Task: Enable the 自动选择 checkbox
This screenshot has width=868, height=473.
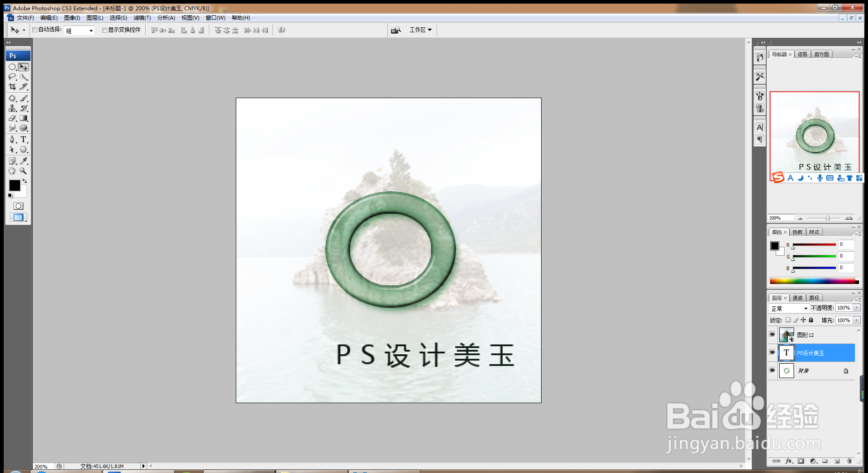Action: (35, 30)
